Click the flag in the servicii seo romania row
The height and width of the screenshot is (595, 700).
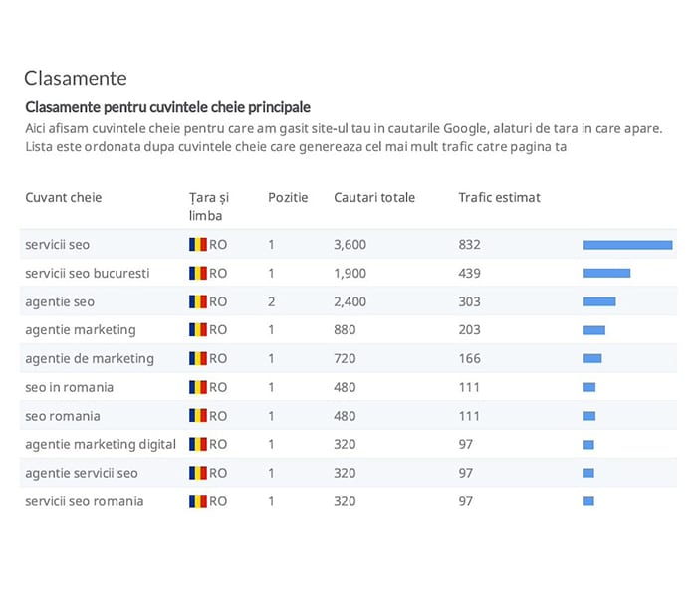pyautogui.click(x=197, y=501)
